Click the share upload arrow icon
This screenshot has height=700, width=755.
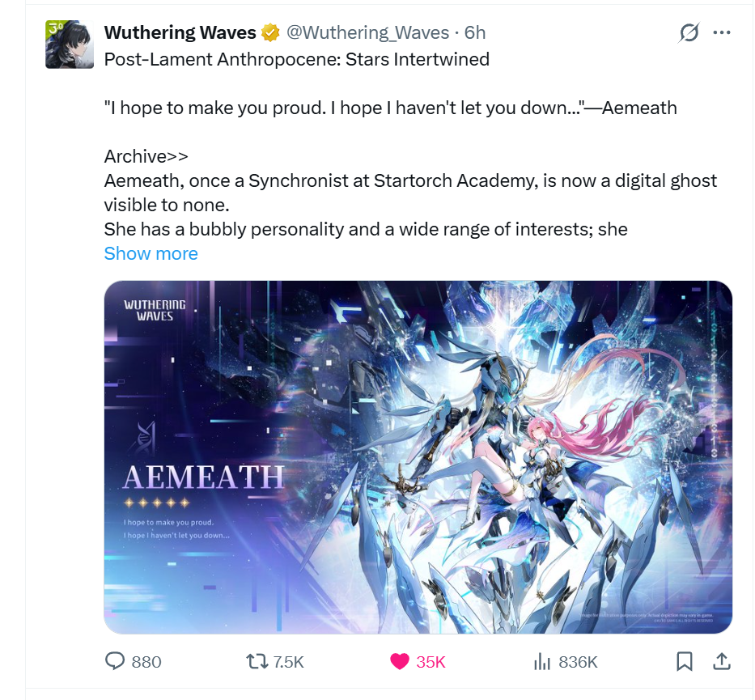pos(721,661)
